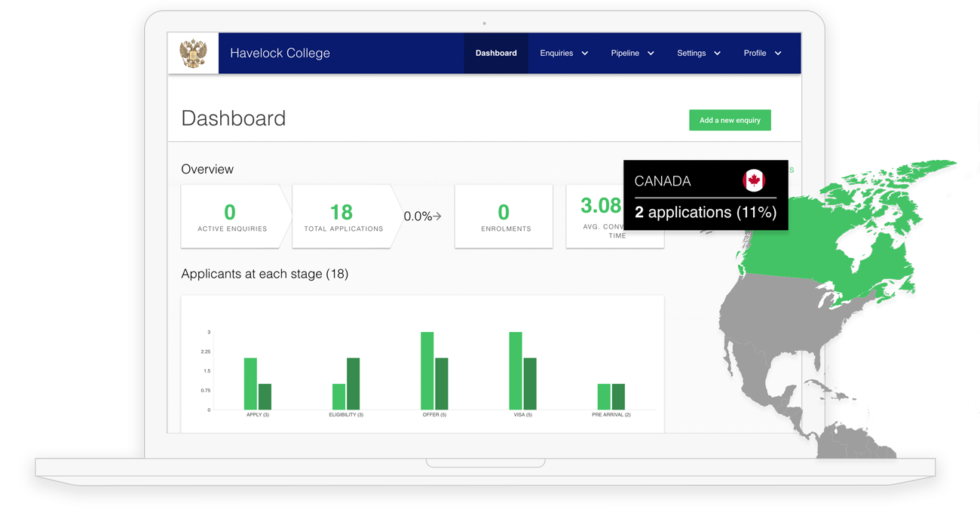Expand the Enquiries dropdown menu
This screenshot has width=980, height=528.
click(563, 53)
